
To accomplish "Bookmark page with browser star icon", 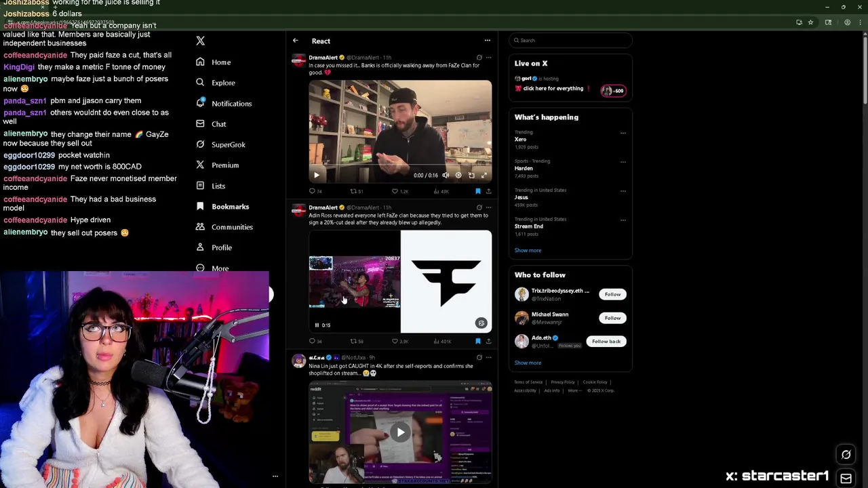I will [810, 22].
